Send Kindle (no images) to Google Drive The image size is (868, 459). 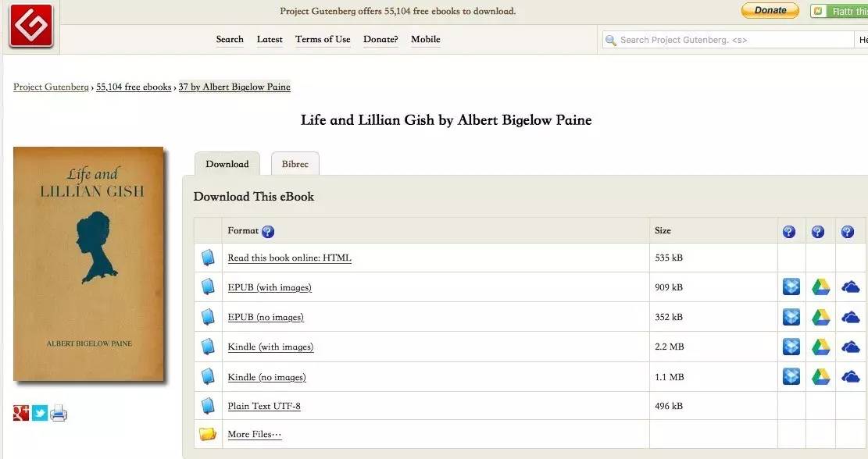[x=820, y=376]
